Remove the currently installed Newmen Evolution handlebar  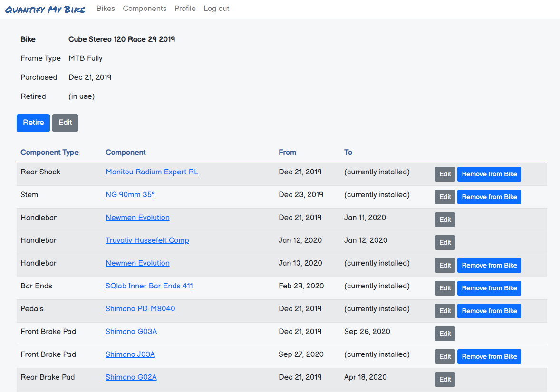489,266
